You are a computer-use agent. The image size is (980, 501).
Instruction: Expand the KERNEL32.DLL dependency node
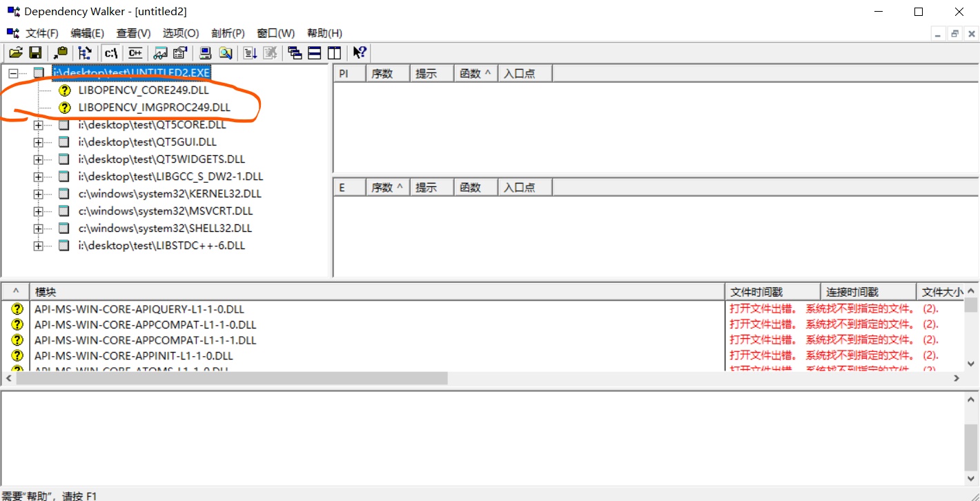[x=38, y=193]
